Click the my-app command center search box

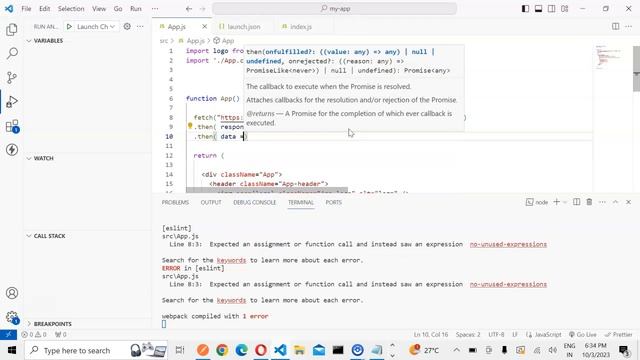pos(334,9)
